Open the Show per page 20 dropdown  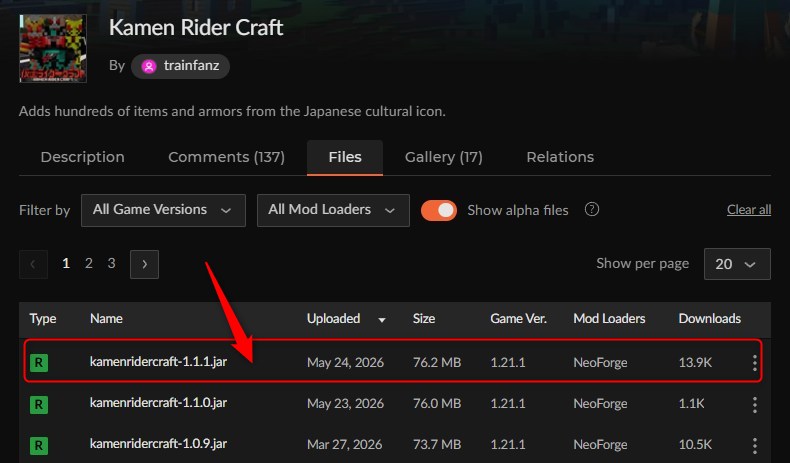tap(737, 263)
